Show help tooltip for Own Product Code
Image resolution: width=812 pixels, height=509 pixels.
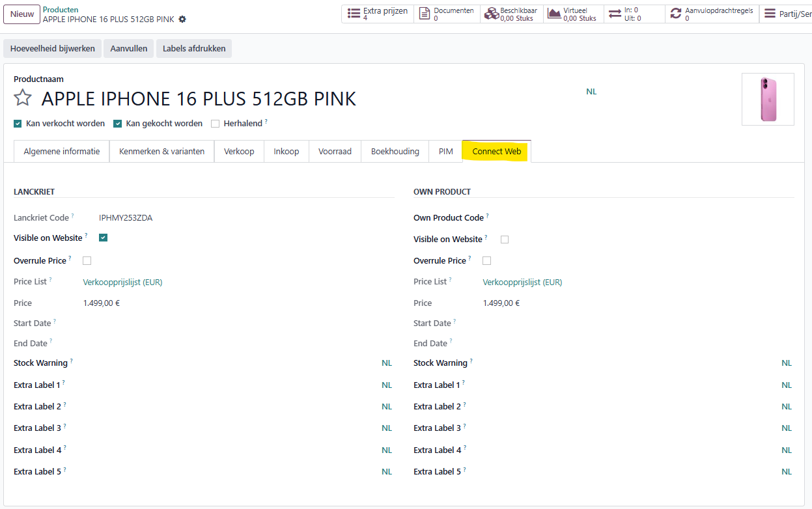(487, 215)
